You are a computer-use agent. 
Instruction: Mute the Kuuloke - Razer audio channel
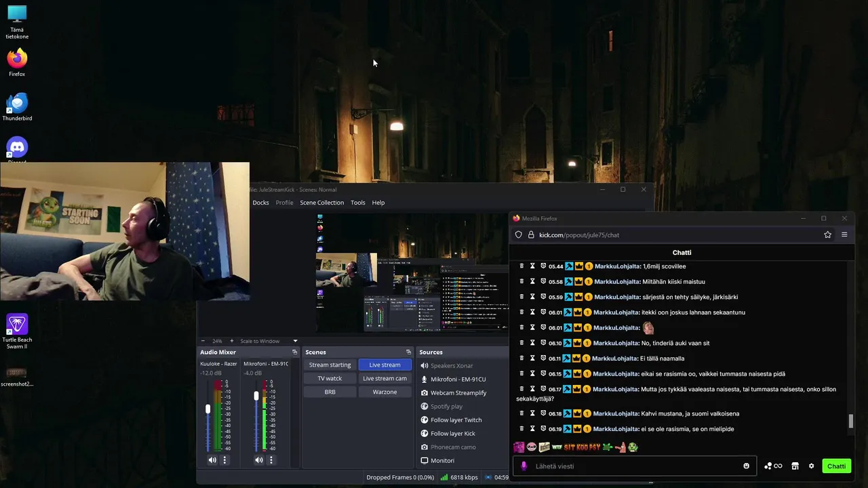[x=212, y=460]
